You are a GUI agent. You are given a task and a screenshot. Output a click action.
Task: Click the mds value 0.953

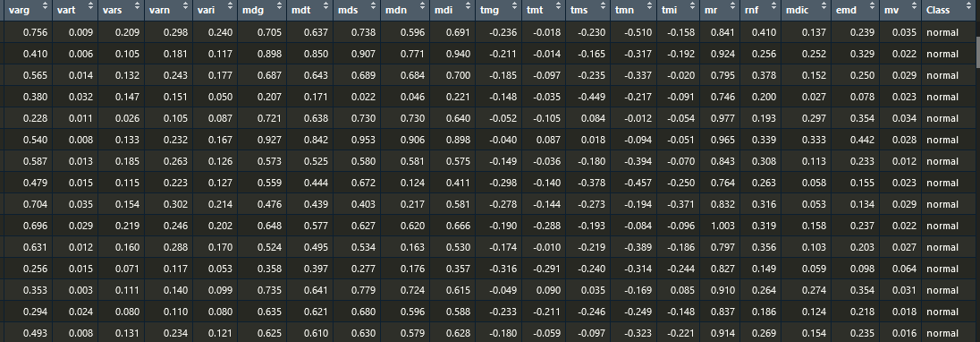point(365,140)
